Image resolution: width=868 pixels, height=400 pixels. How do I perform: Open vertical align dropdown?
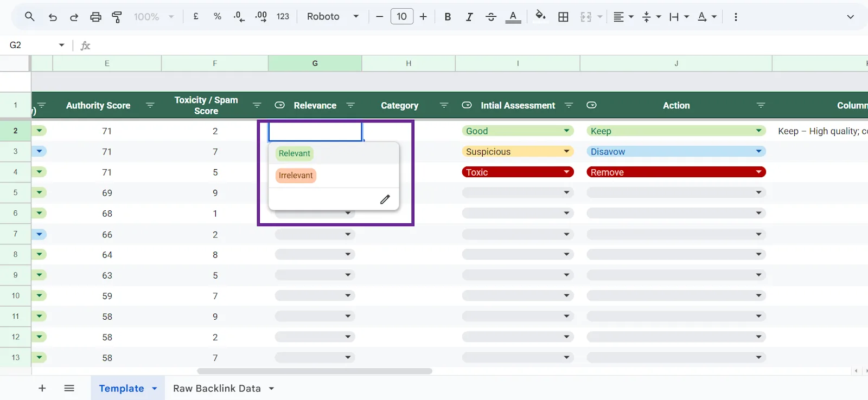click(651, 17)
